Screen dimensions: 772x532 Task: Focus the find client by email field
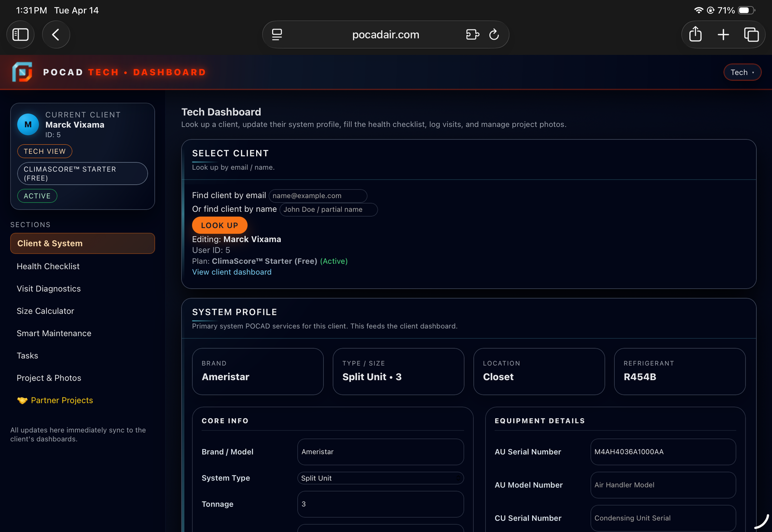click(x=318, y=196)
